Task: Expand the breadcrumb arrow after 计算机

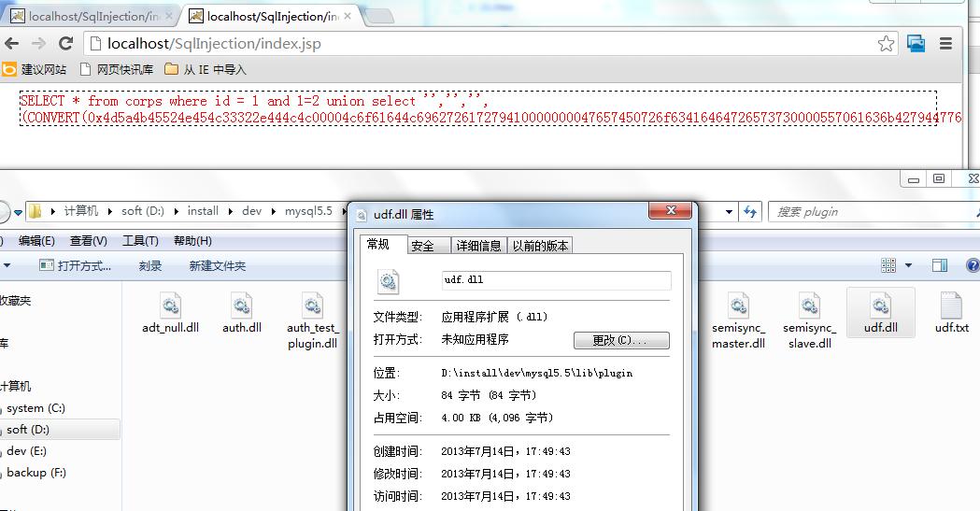Action: [110, 211]
